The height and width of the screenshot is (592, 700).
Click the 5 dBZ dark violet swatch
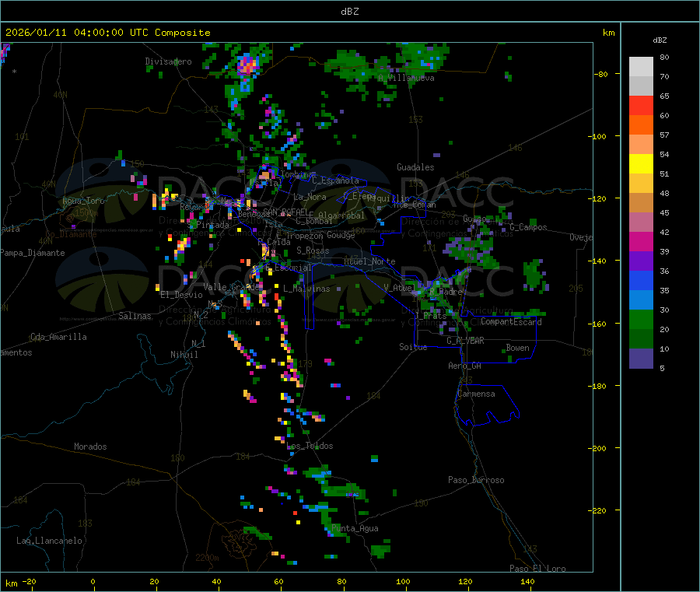pos(641,359)
